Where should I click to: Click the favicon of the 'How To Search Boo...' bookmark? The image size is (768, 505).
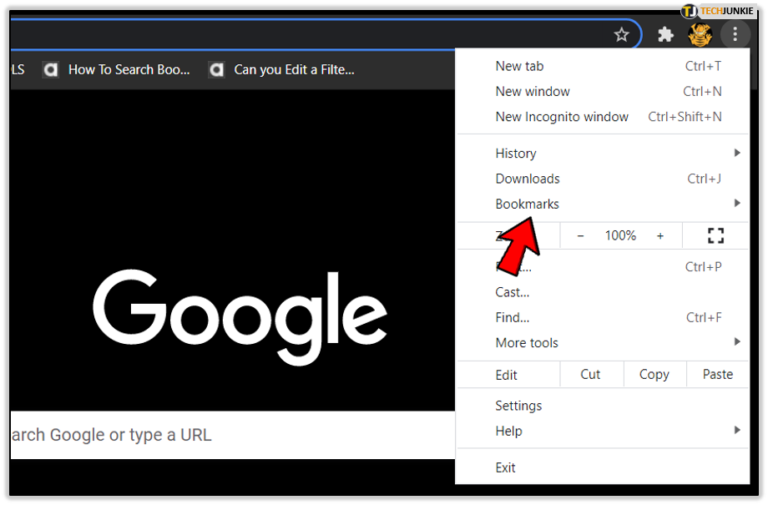coord(50,70)
